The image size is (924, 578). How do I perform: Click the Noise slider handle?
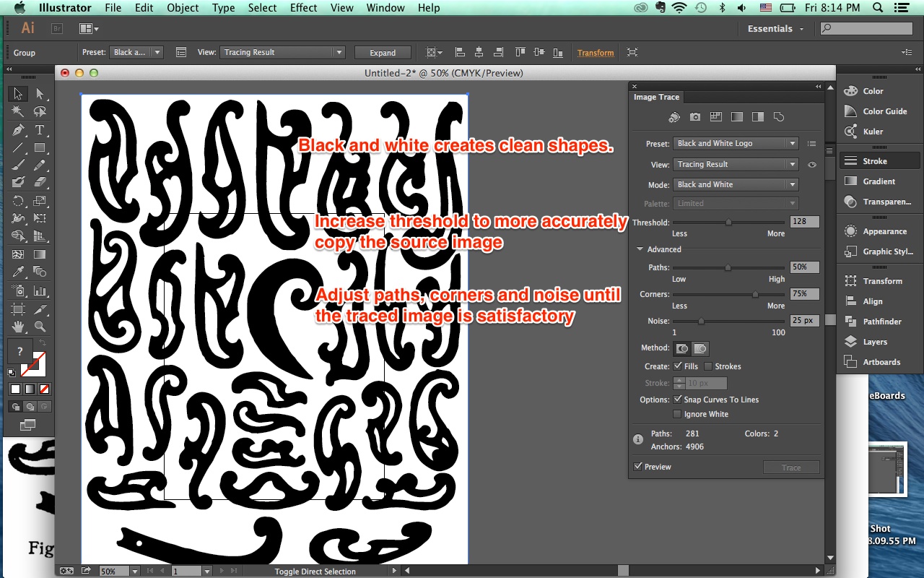pos(700,322)
